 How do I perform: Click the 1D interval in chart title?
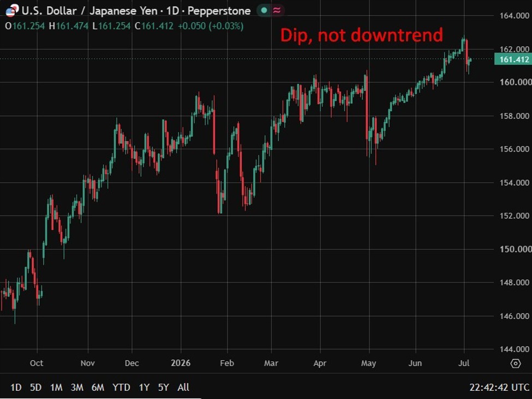[172, 11]
